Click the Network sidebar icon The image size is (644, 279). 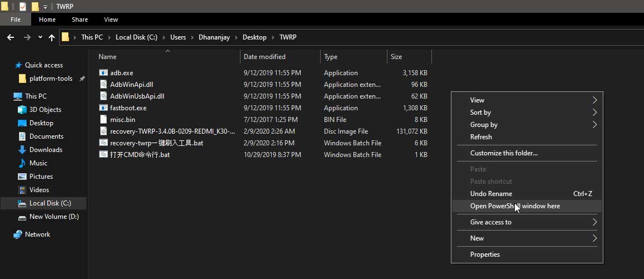pyautogui.click(x=18, y=234)
